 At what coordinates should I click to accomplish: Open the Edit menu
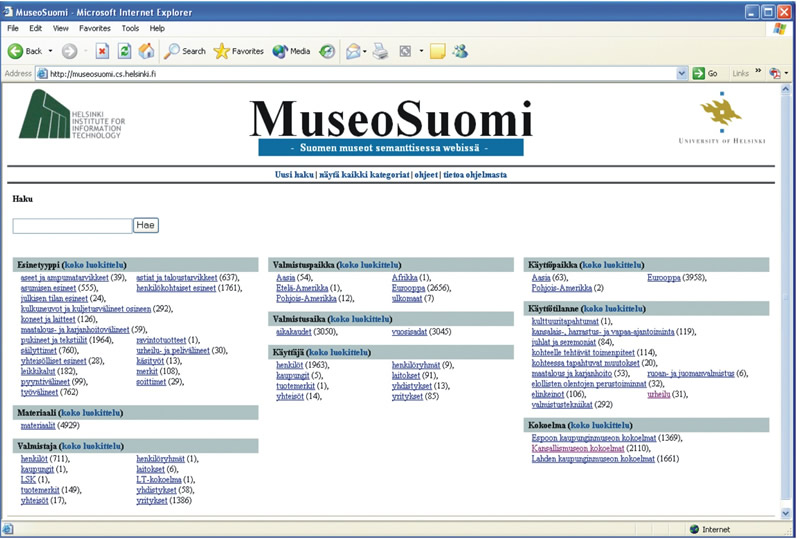click(35, 29)
